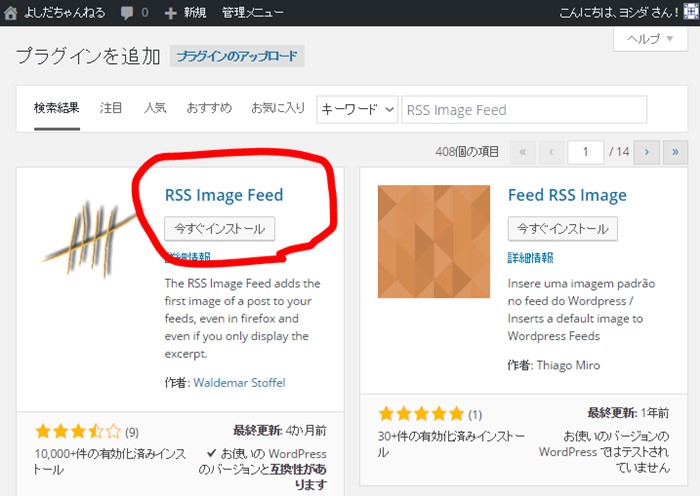The width and height of the screenshot is (700, 496).
Task: Switch to the お気に入り tab
Action: point(278,108)
